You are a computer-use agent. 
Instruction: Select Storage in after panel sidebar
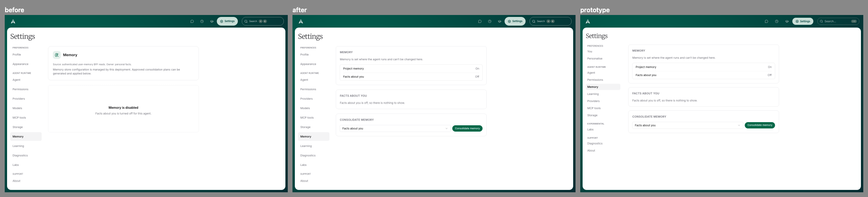click(314, 127)
